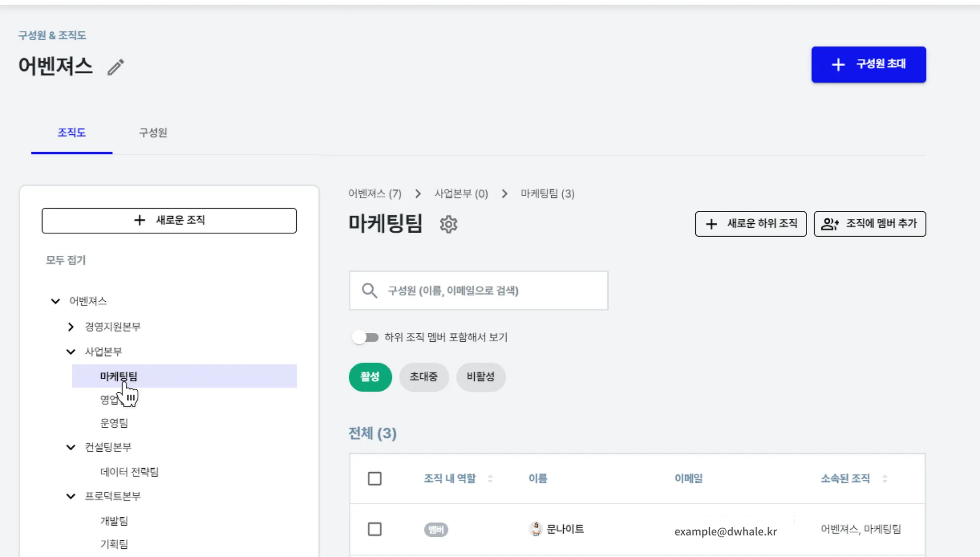The height and width of the screenshot is (557, 980).
Task: Check the checkbox for 문나이트 row
Action: [x=374, y=529]
